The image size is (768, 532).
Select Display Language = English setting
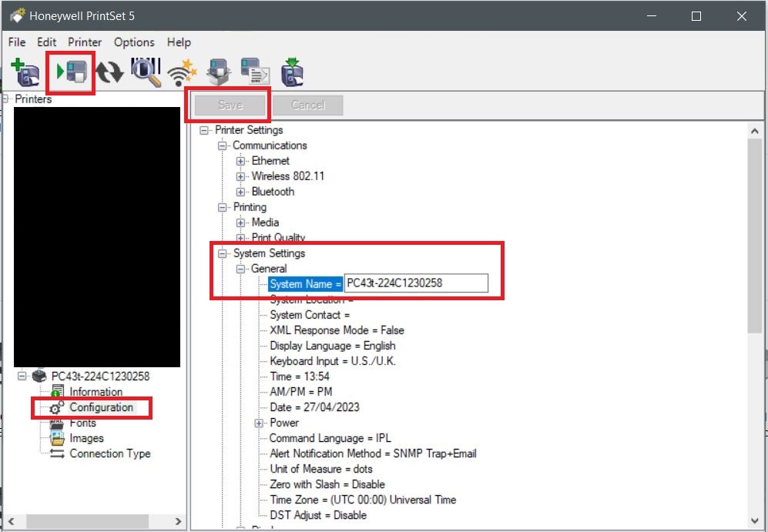pos(333,346)
